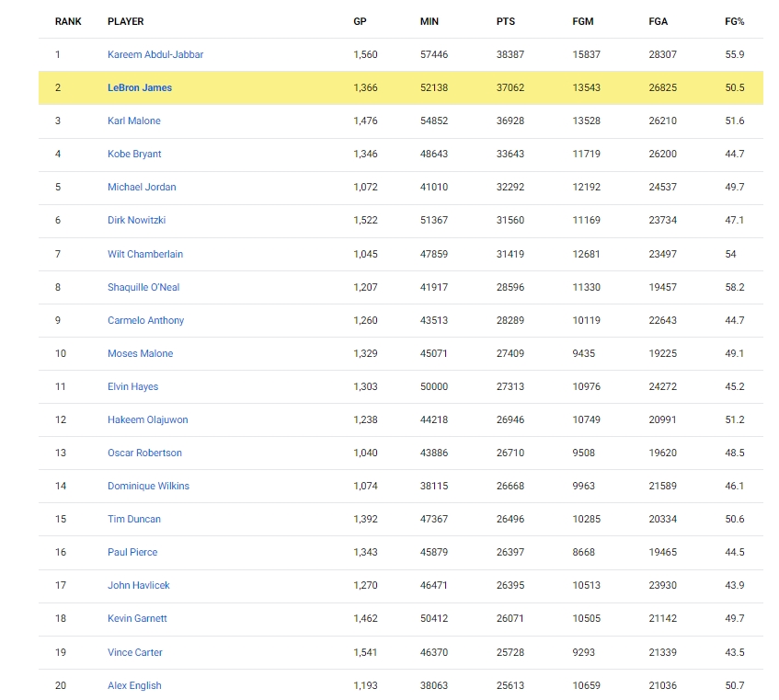Click Carmelo Anthony link
The height and width of the screenshot is (700, 779).
[x=145, y=320]
